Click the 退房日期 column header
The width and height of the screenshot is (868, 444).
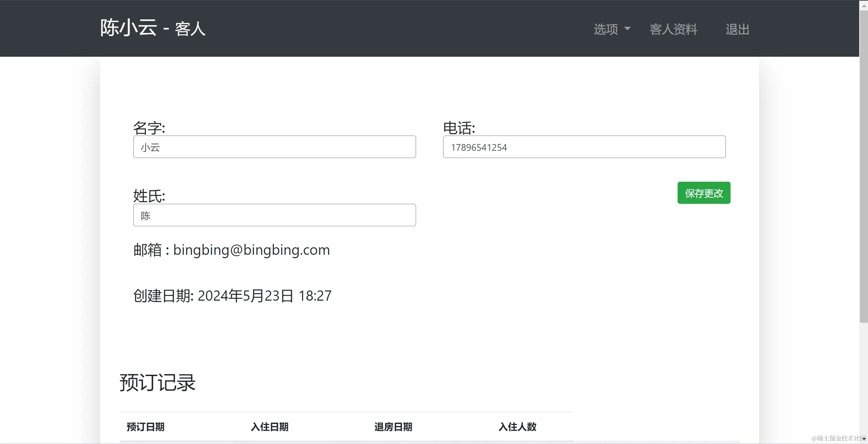393,427
